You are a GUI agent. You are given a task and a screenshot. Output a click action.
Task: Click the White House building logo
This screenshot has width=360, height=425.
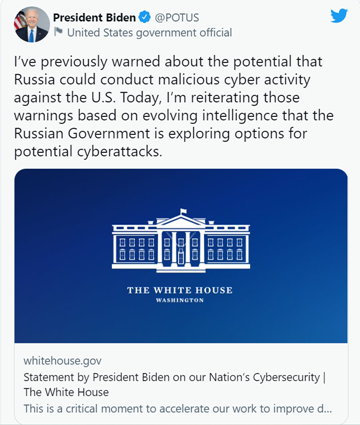(x=181, y=241)
